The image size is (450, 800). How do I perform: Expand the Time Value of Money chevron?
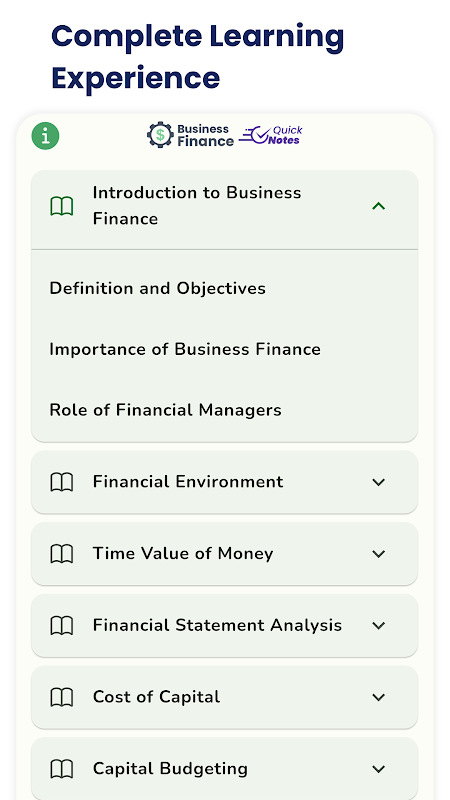pos(379,554)
